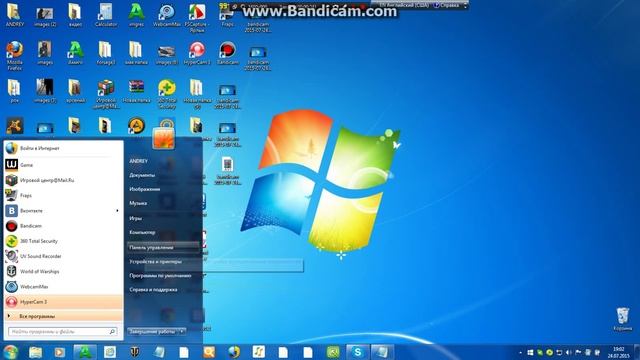640x360 pixels.
Task: Click the internet browser entry atop the Start menu
Action: 63,148
